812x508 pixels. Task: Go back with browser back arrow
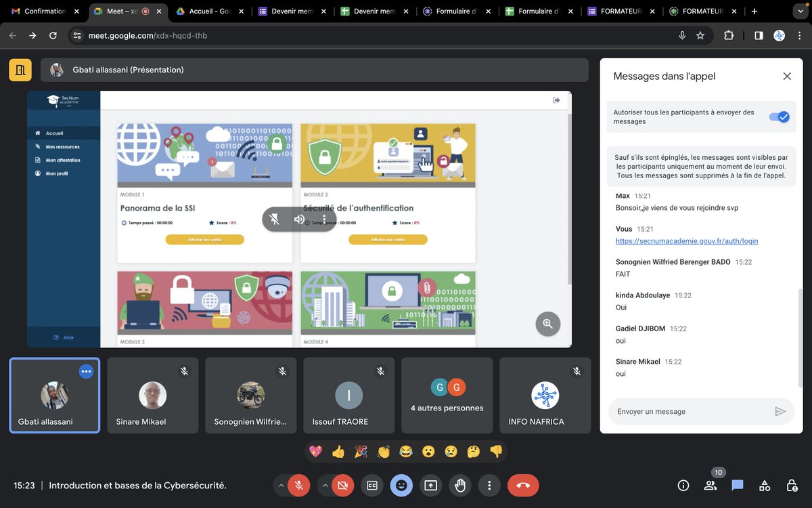click(x=12, y=35)
